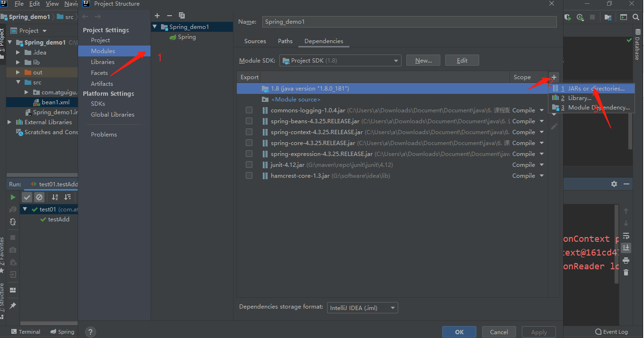Image resolution: width=644 pixels, height=338 pixels.
Task: Click the Edit SDK button
Action: (462, 60)
